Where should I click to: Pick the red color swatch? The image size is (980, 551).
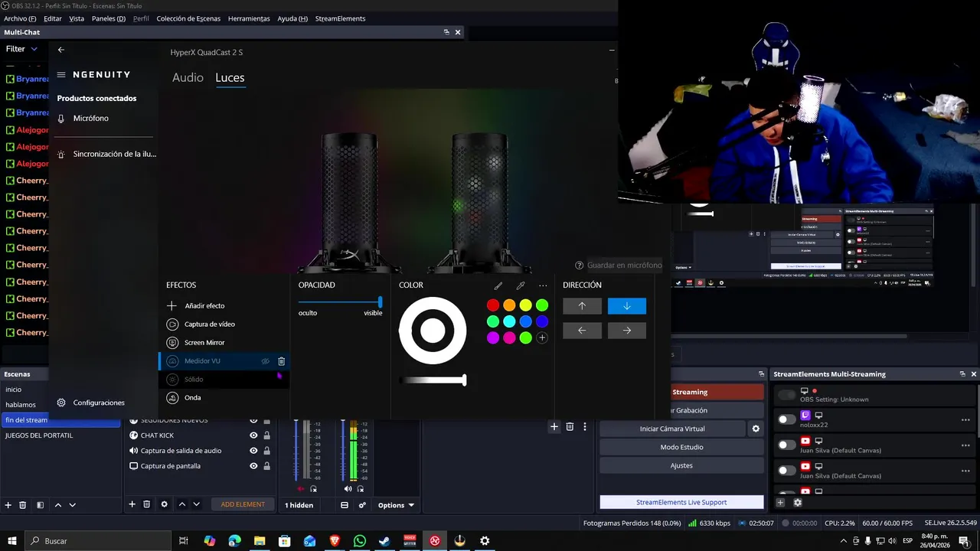(493, 305)
